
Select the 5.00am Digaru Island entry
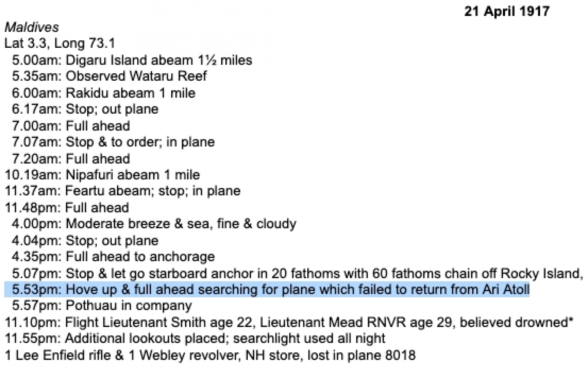(132, 60)
